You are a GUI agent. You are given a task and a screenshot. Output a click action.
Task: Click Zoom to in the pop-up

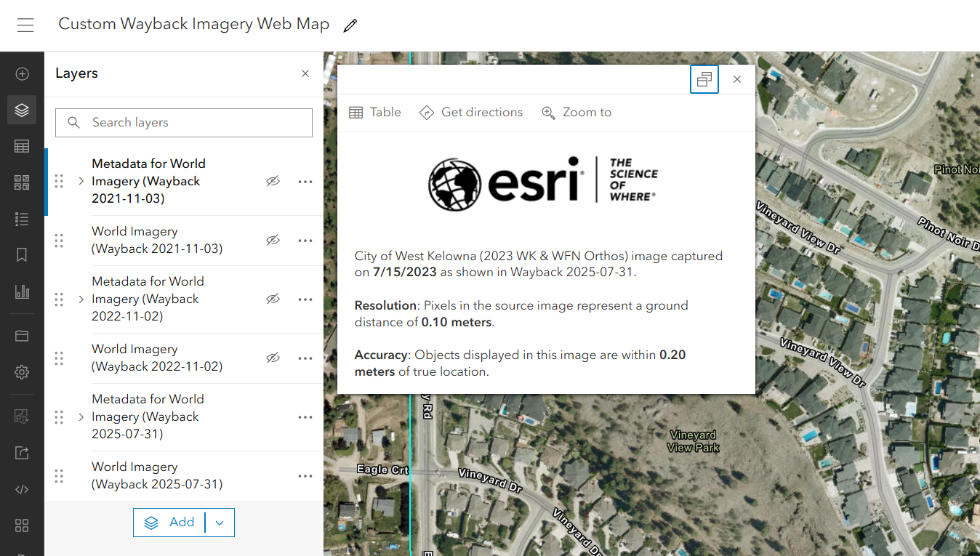pyautogui.click(x=577, y=112)
